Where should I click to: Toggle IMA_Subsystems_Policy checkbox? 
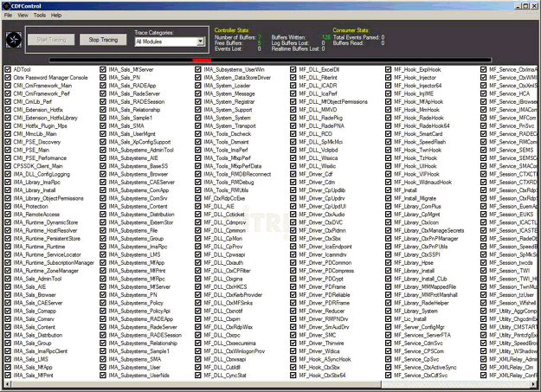click(x=103, y=303)
